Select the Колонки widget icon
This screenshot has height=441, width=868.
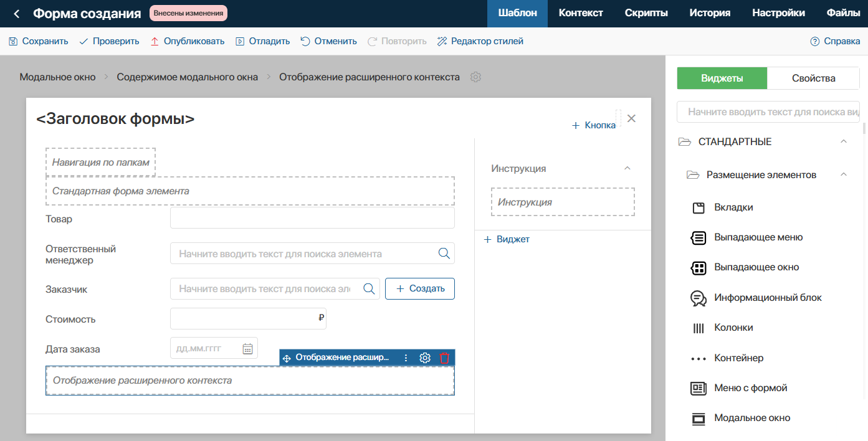click(699, 328)
